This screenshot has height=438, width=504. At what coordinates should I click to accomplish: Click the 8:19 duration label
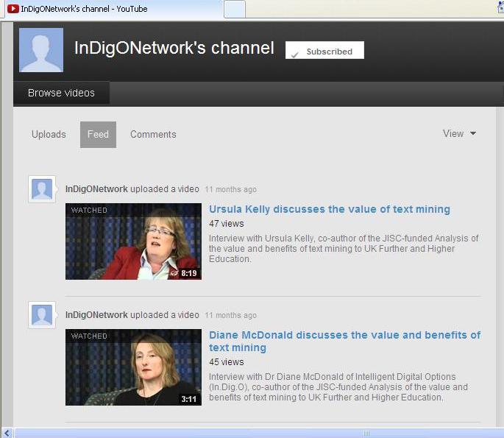[x=188, y=273]
